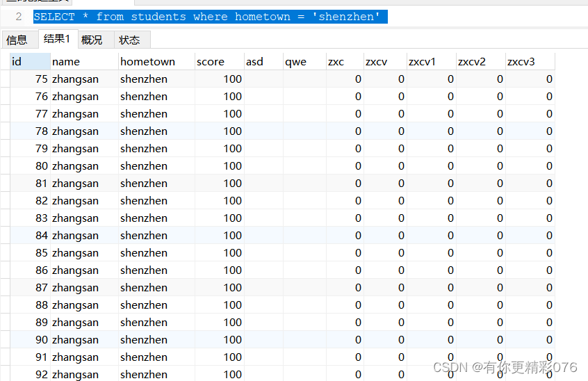Image resolution: width=588 pixels, height=381 pixels.
Task: Click score 100 in row 87
Action: [x=220, y=288]
